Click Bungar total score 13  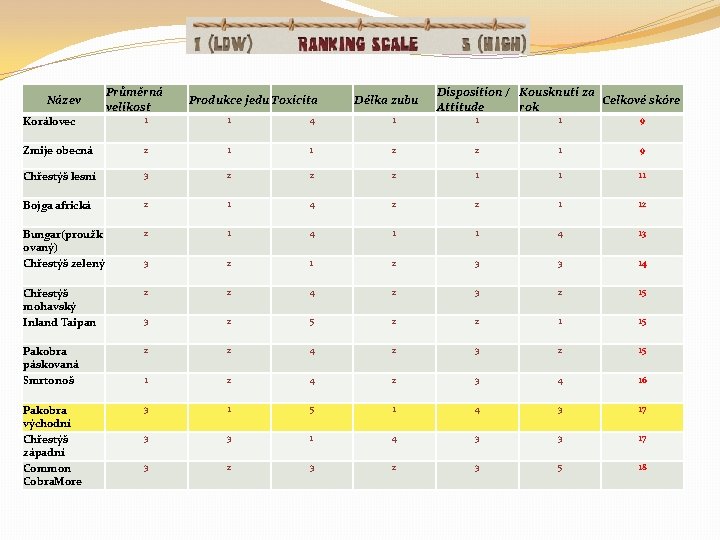[x=642, y=234]
